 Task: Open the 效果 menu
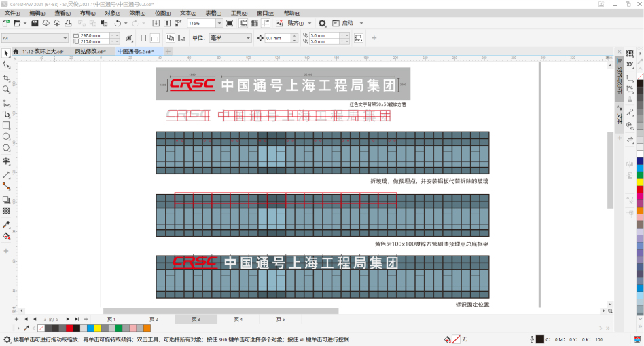137,13
